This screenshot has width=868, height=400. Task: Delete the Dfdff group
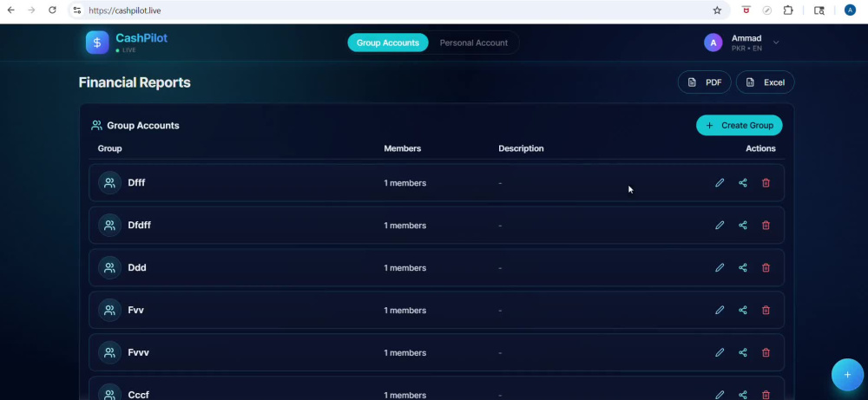tap(766, 226)
